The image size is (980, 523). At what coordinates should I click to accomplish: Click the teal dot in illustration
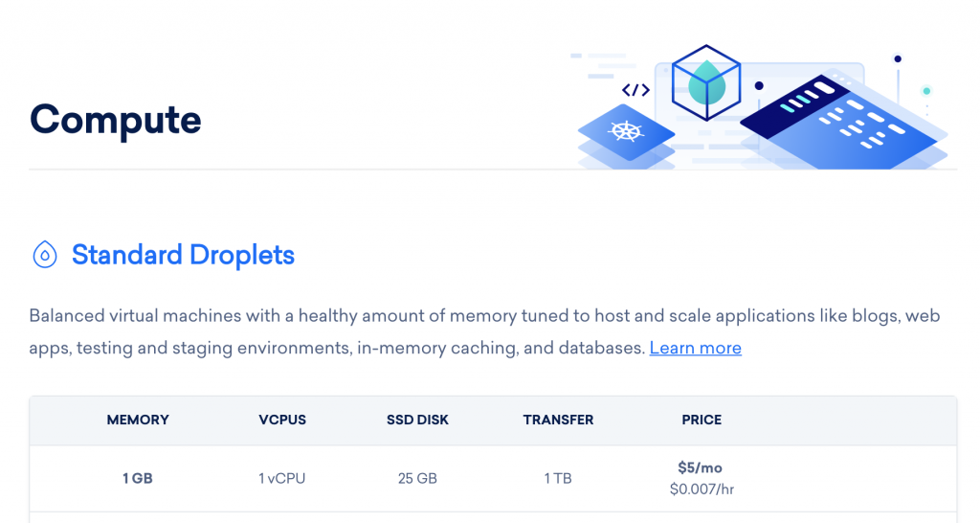(926, 91)
